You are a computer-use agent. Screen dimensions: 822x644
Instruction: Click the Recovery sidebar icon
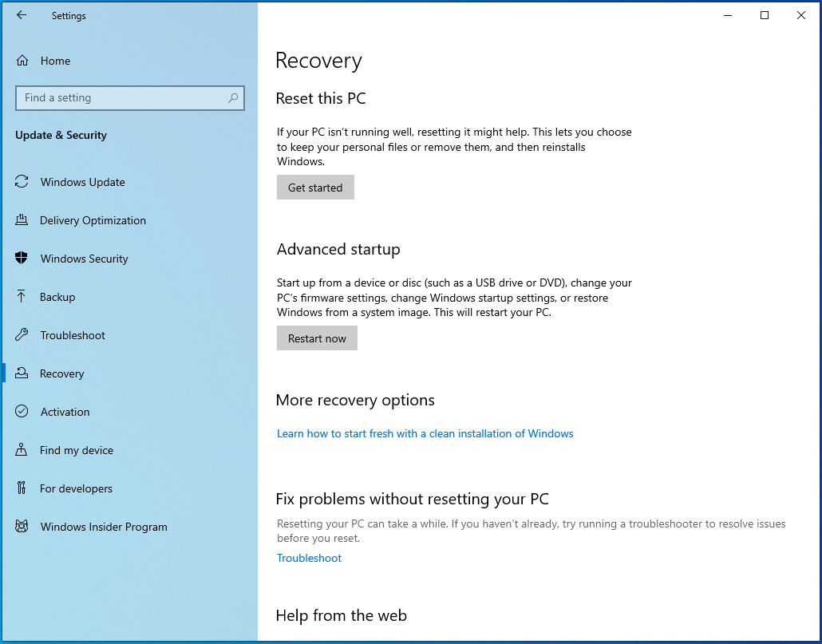tap(22, 373)
